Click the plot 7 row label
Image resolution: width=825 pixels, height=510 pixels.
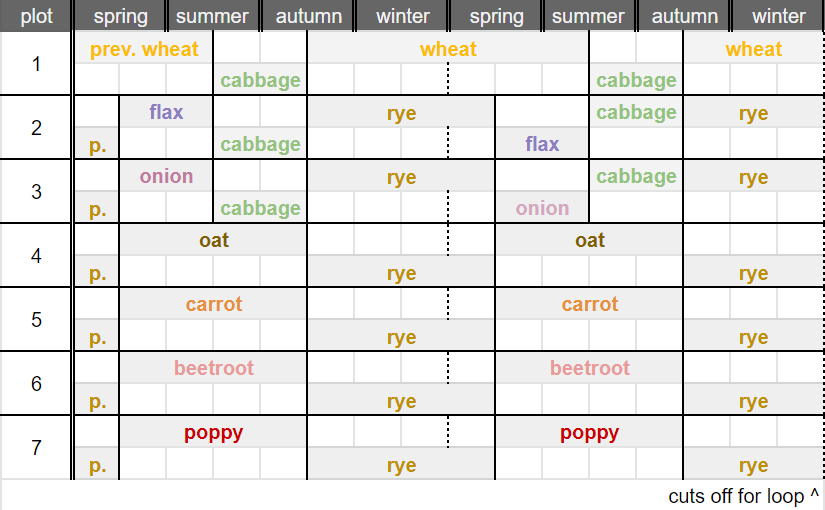[x=36, y=448]
